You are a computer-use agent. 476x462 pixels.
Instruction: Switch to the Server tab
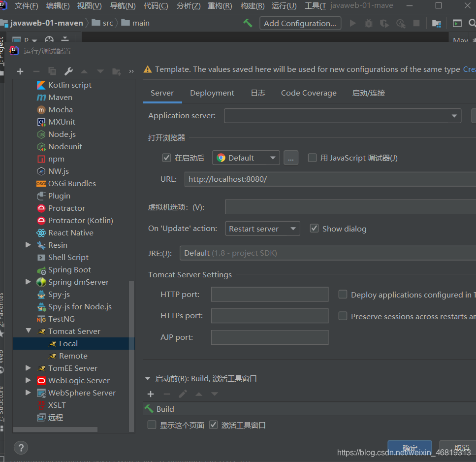pyautogui.click(x=162, y=93)
